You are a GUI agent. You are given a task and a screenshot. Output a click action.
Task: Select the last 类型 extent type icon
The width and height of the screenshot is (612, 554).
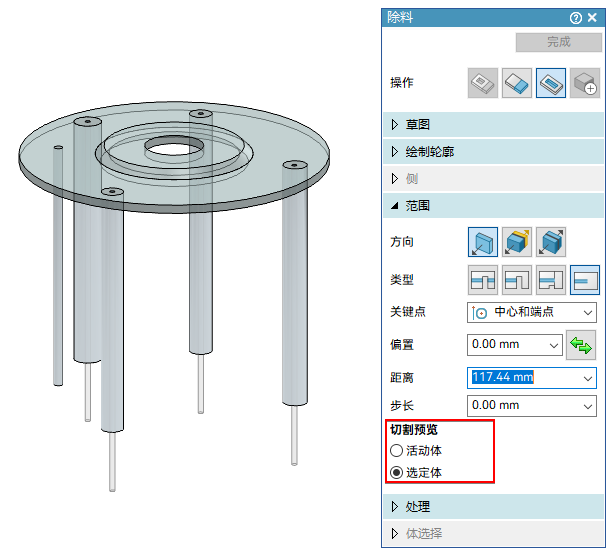[x=584, y=281]
